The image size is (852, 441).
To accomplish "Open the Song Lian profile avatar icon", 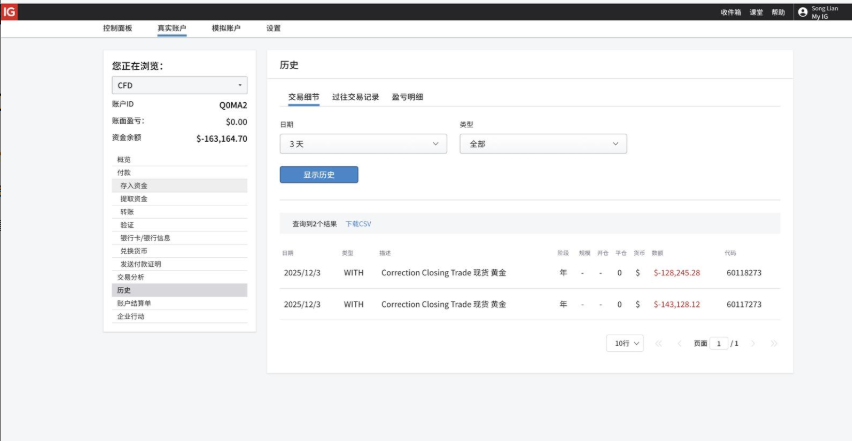I will click(x=802, y=12).
